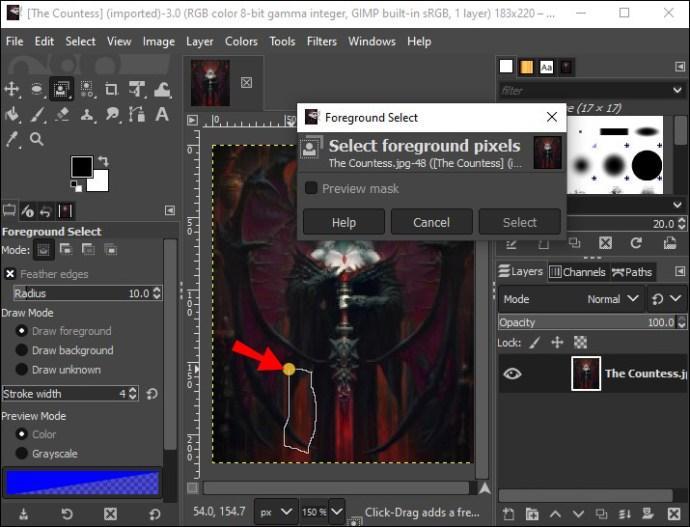Open the px units dropdown
Viewport: 690px width, 527px height.
point(275,512)
